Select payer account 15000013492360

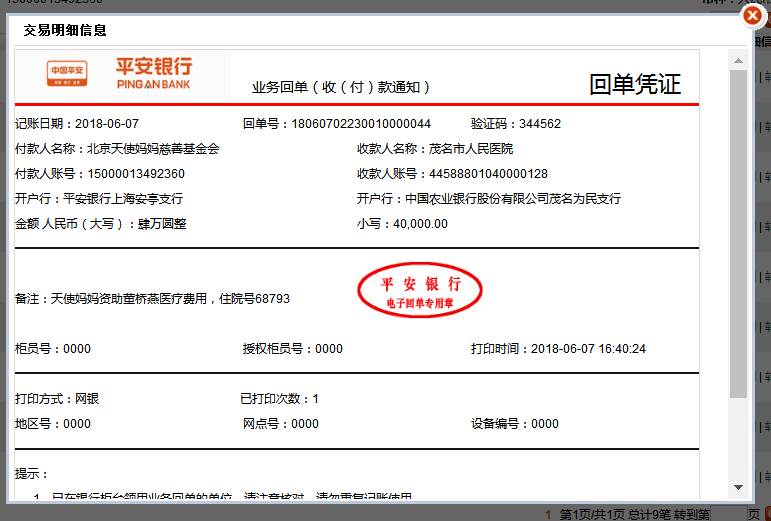[136, 174]
